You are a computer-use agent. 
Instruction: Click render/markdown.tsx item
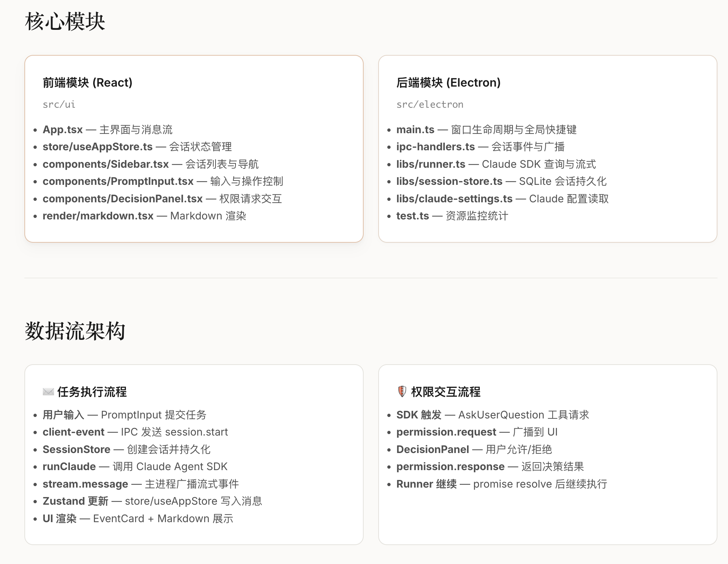click(x=98, y=216)
